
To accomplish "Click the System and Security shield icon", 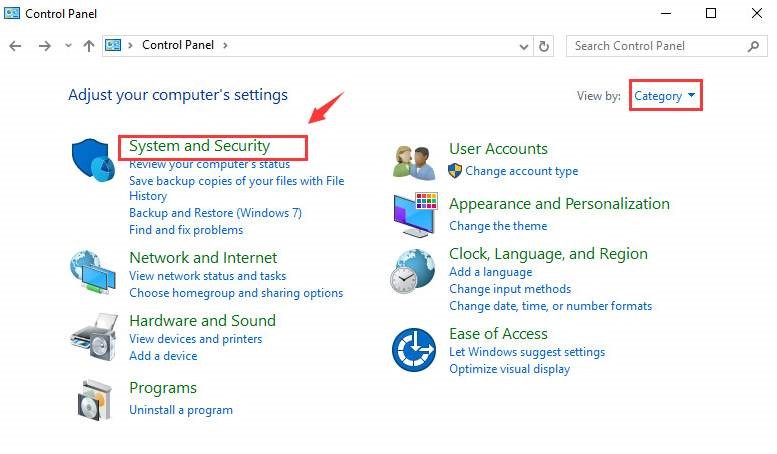I will tap(93, 160).
